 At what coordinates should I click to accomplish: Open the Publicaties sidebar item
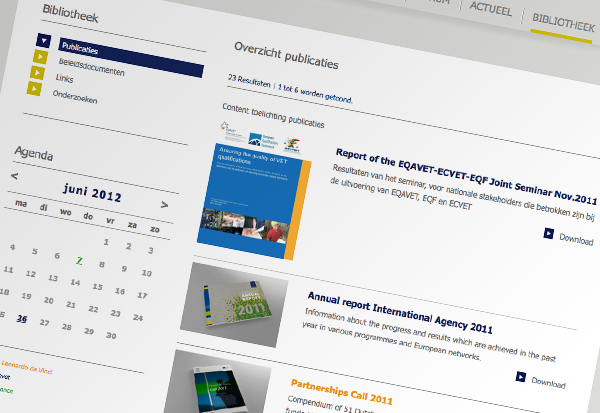click(131, 57)
